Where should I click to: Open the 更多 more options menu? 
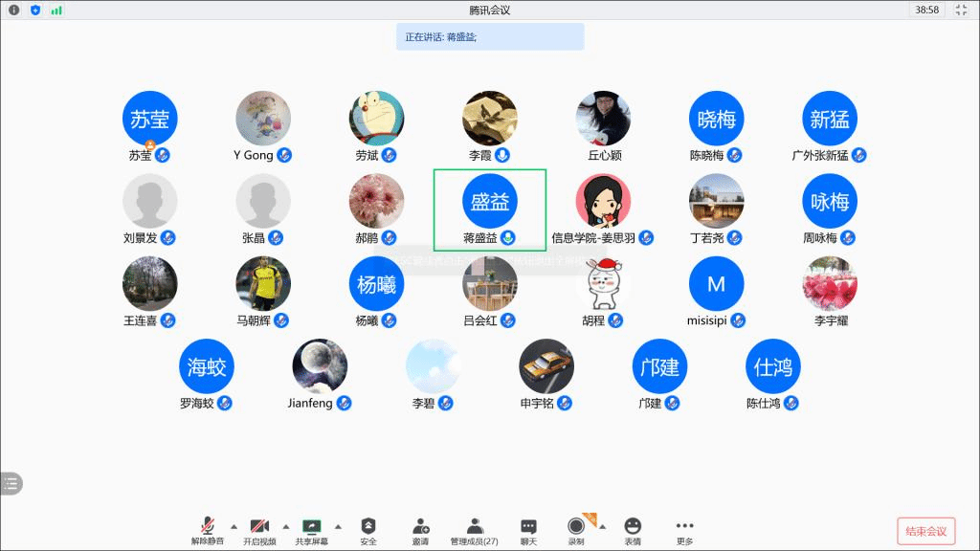coord(684,531)
